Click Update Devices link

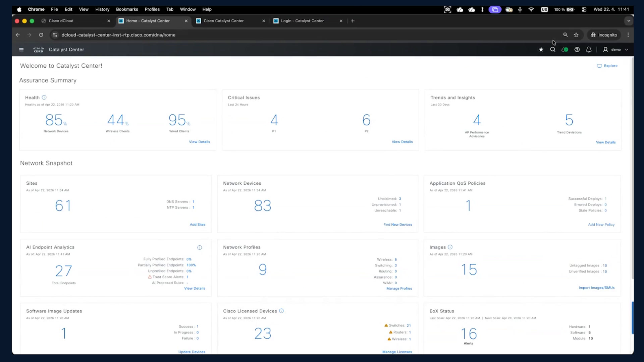click(192, 352)
